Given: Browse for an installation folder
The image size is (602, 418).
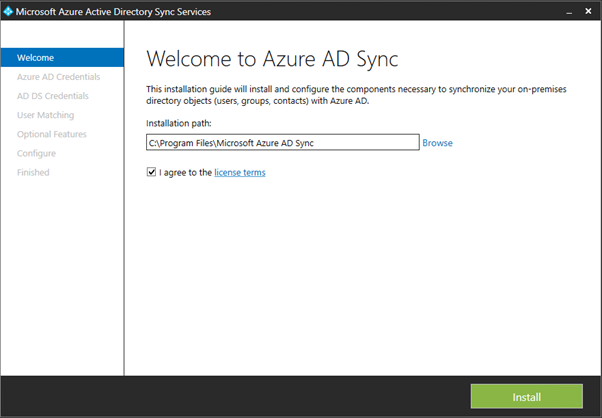Looking at the screenshot, I should (437, 143).
